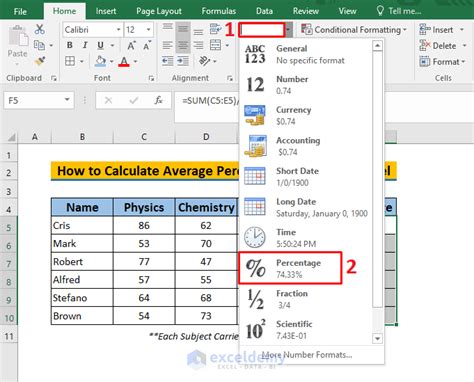
Task: Click the formula bar Enter checkmark
Action: (134, 100)
